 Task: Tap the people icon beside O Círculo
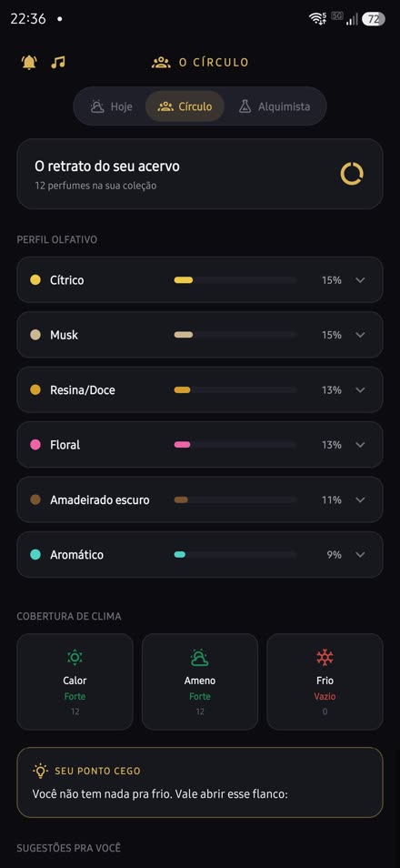tap(161, 63)
